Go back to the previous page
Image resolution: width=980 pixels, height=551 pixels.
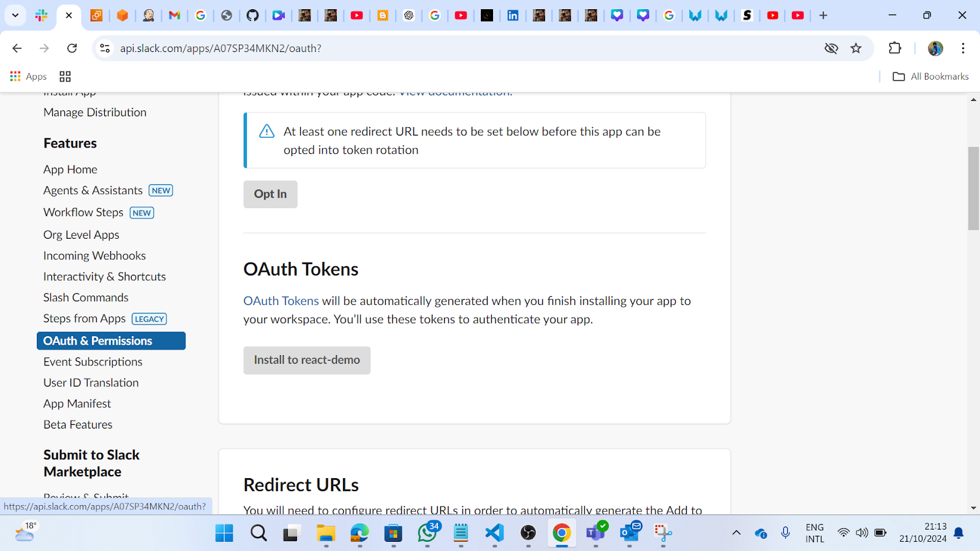(x=17, y=48)
